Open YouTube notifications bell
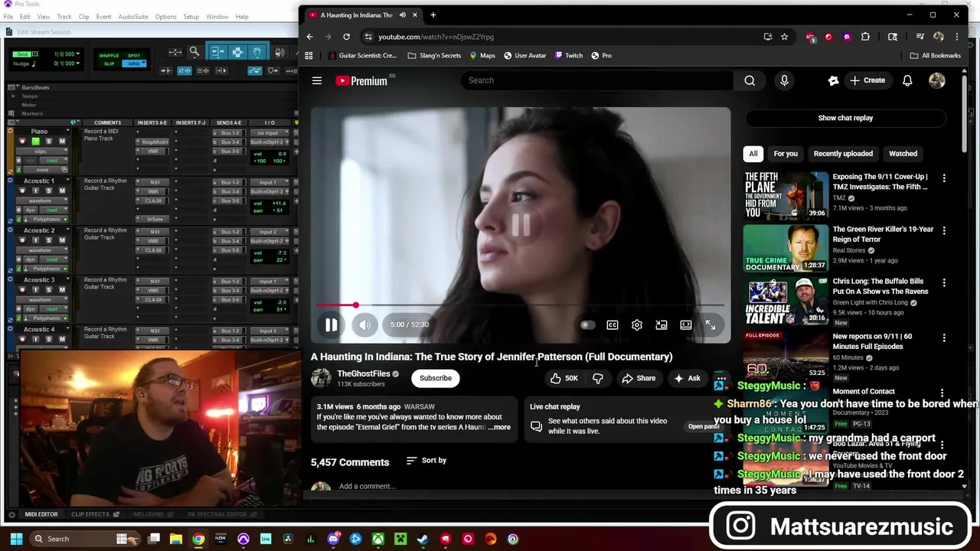 pos(907,80)
